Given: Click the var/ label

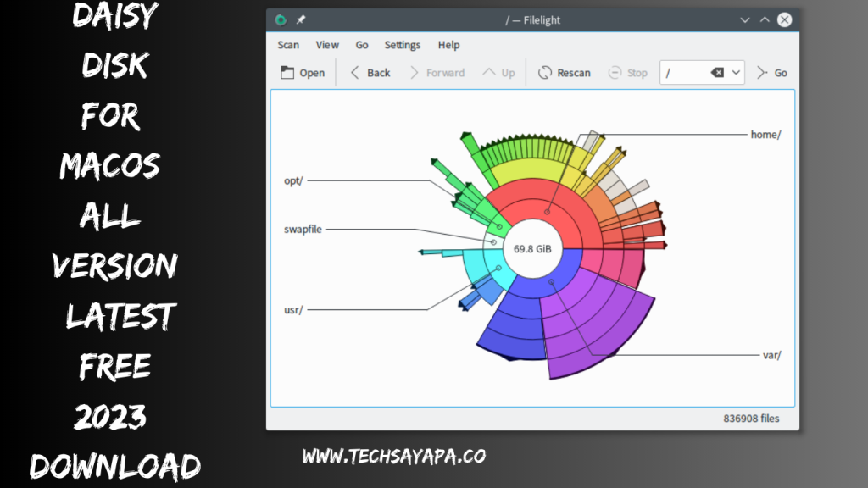Looking at the screenshot, I should point(771,355).
